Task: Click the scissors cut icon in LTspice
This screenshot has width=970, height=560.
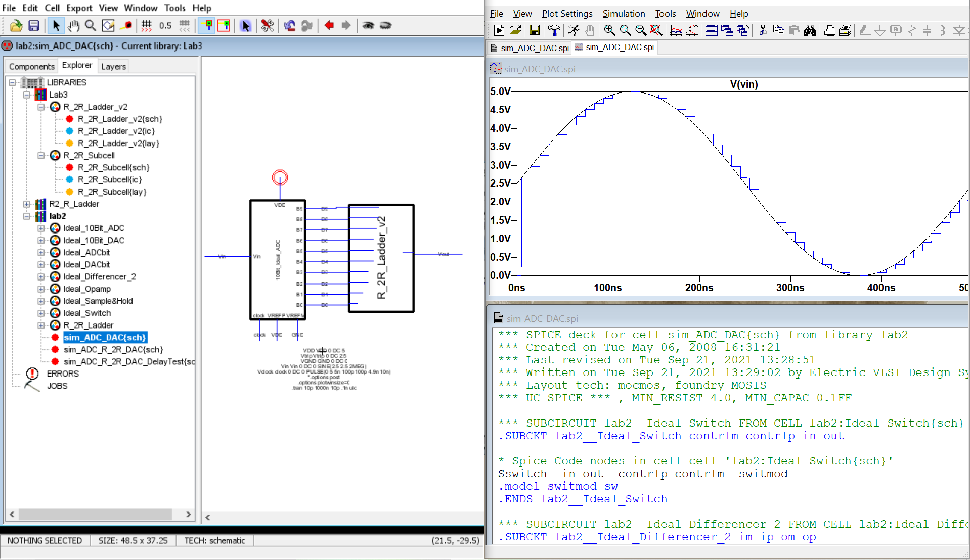Action: pyautogui.click(x=763, y=31)
